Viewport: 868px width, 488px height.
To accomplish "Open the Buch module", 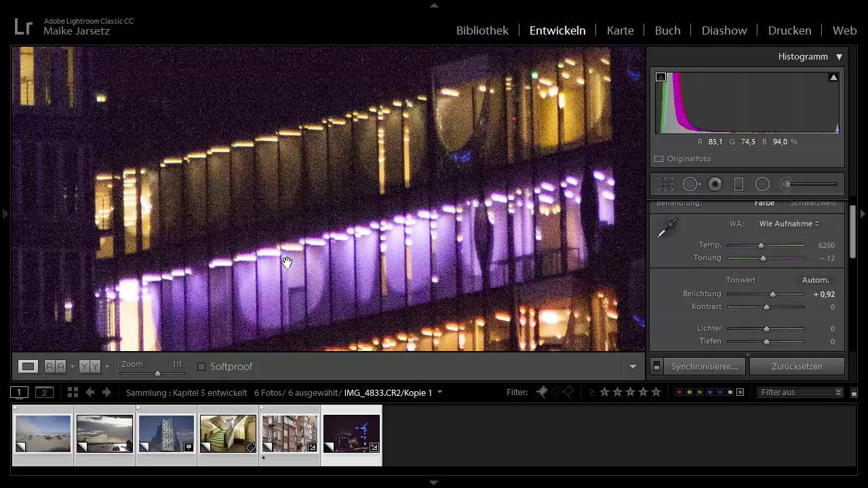I will coord(667,30).
